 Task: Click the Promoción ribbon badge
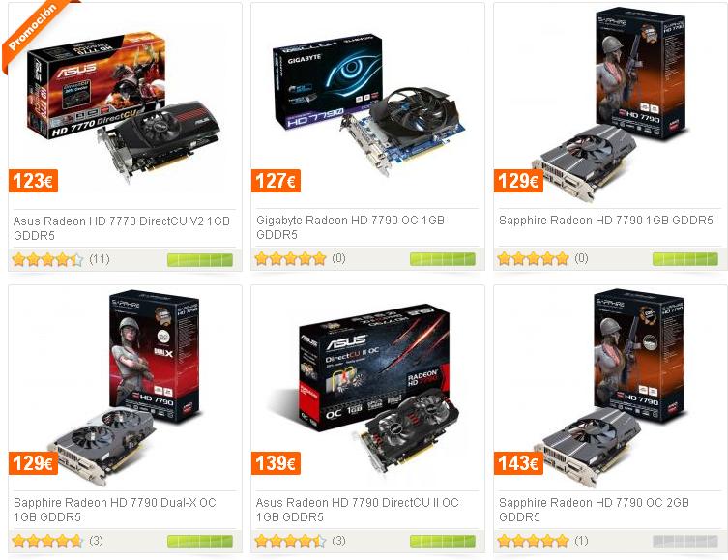[33, 27]
